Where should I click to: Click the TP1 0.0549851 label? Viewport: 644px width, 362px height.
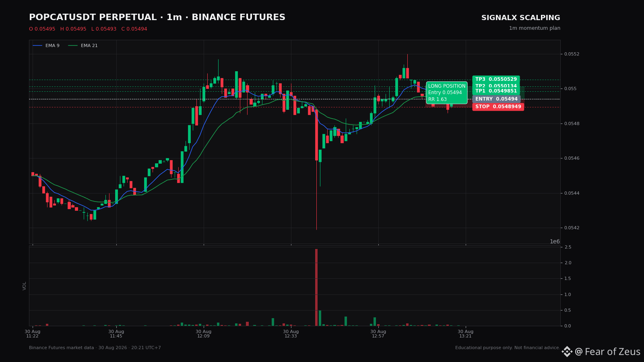(x=496, y=91)
